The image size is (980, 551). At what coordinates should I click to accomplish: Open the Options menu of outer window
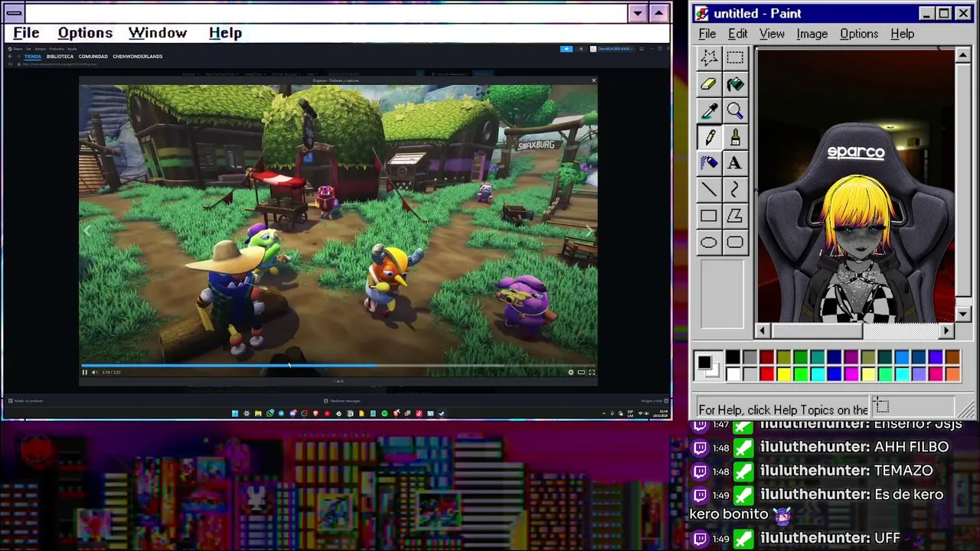click(85, 33)
